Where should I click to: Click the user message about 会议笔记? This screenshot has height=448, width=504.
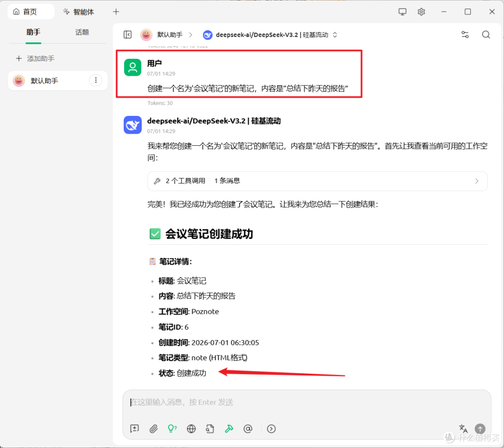(x=248, y=88)
